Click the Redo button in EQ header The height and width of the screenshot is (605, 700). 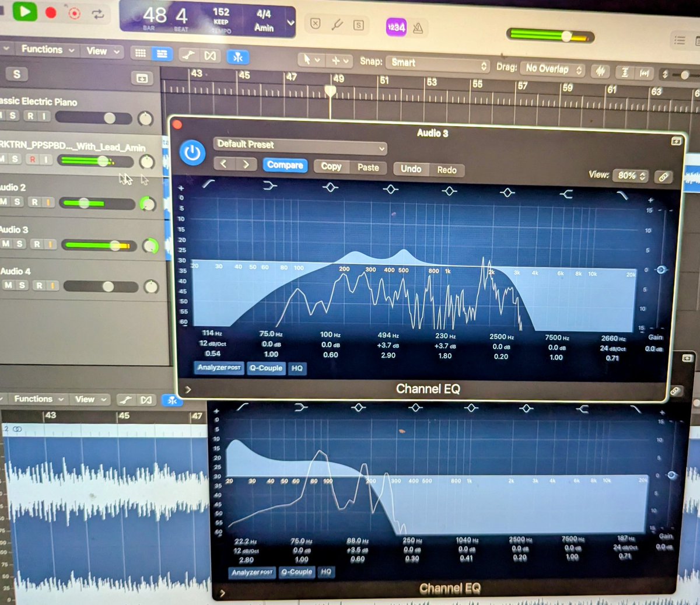(447, 170)
